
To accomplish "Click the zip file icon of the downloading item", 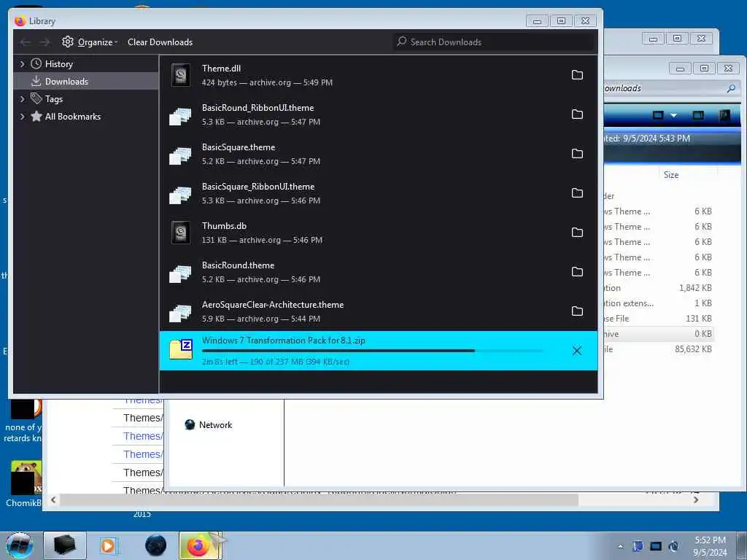I will pos(181,349).
